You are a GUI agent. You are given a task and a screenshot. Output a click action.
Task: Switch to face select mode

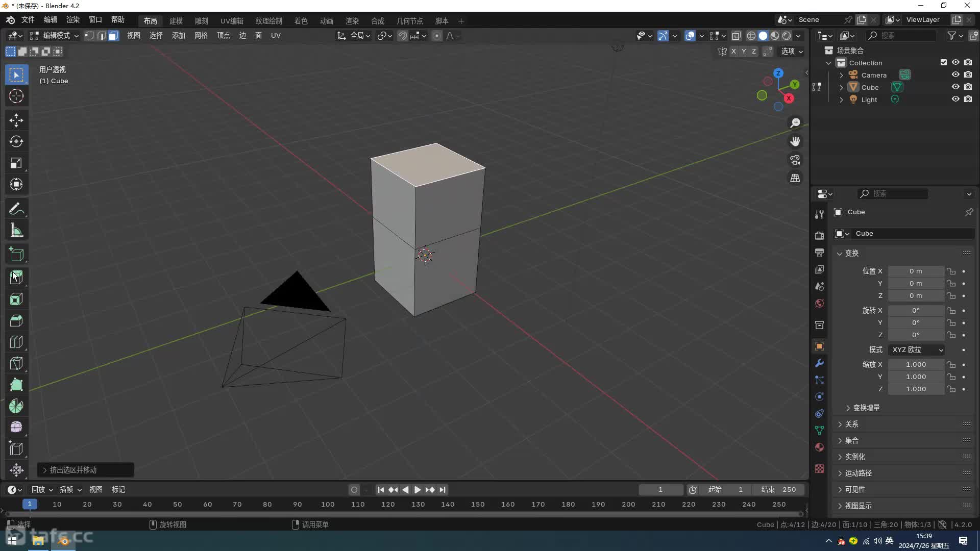[x=113, y=36]
